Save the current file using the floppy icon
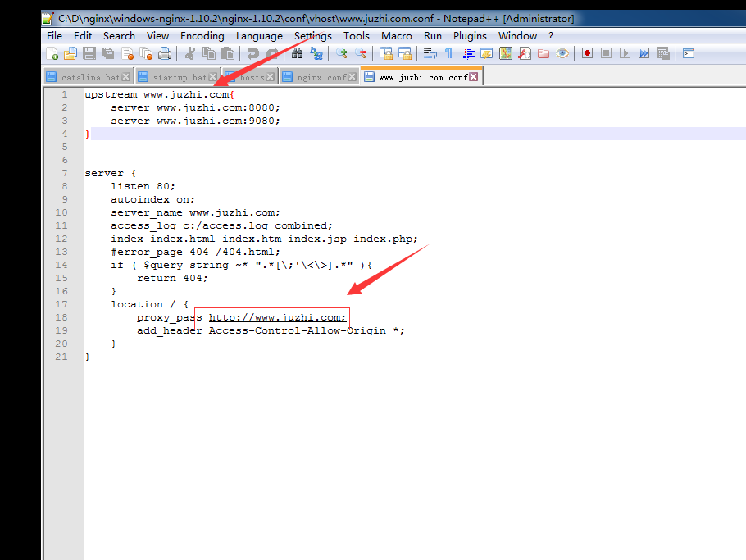746x560 pixels. click(x=89, y=54)
